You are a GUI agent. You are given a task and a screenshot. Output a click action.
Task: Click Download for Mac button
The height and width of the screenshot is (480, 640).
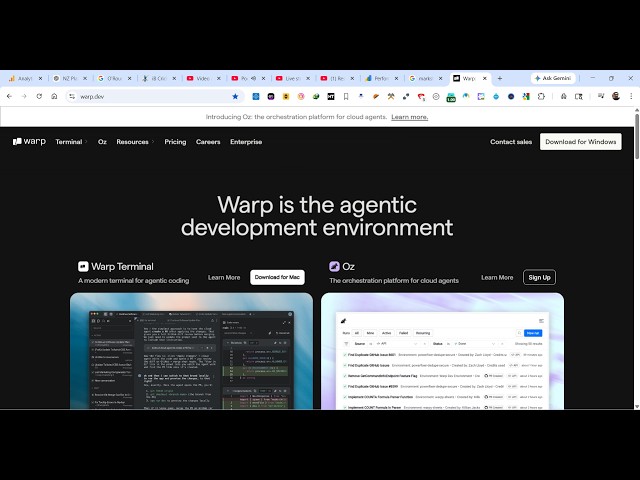[277, 277]
